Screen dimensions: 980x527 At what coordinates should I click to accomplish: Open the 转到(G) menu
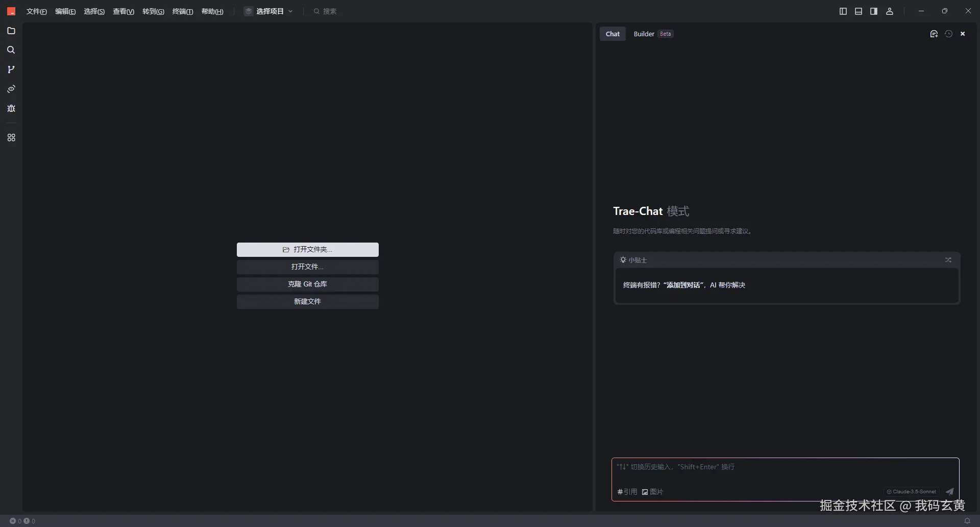tap(153, 11)
